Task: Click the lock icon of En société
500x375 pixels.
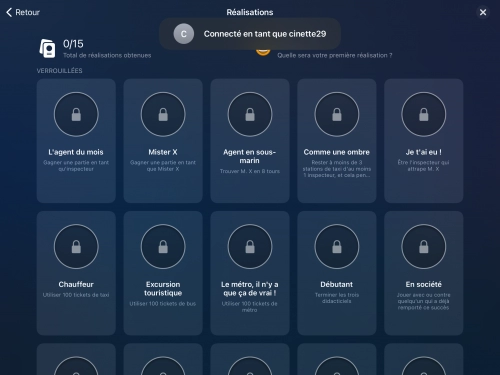Action: click(x=424, y=247)
